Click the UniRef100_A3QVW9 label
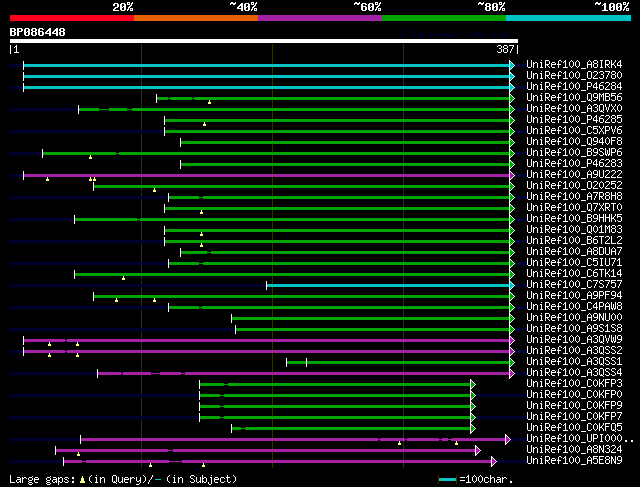The image size is (640, 487). (x=574, y=340)
